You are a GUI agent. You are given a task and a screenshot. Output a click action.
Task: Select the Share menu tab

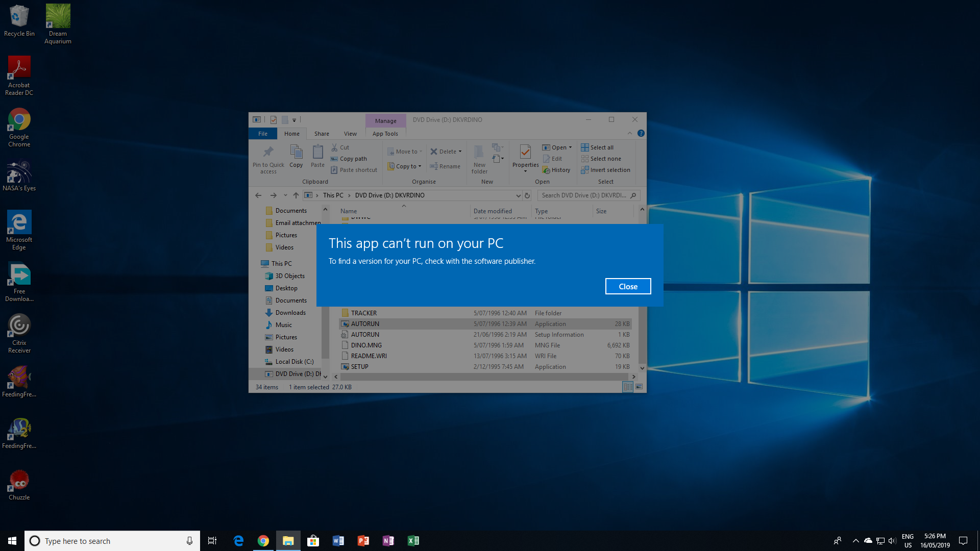pyautogui.click(x=322, y=133)
